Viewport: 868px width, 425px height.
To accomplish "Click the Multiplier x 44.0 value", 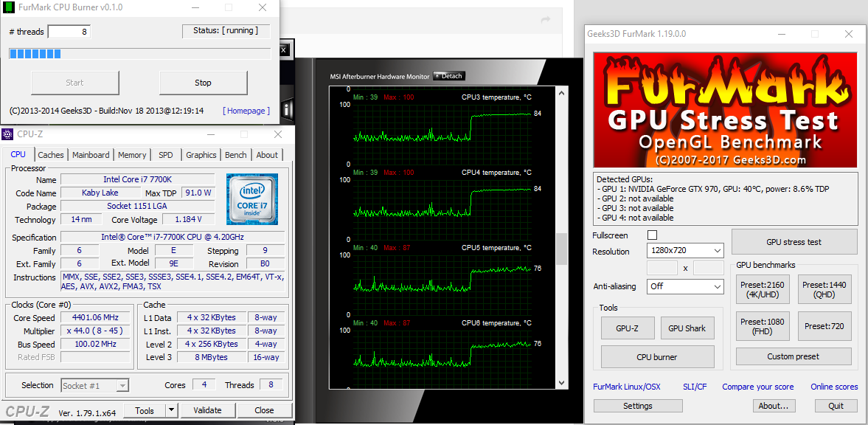I will (x=95, y=331).
